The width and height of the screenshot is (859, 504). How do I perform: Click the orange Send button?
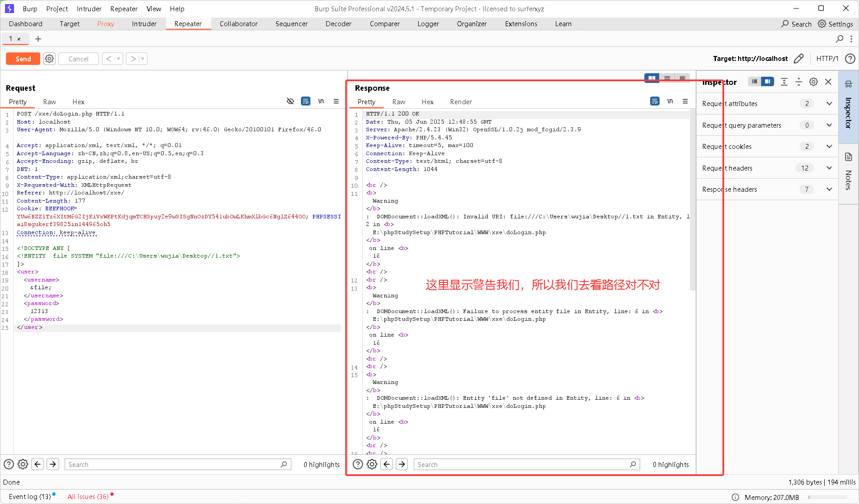[23, 59]
